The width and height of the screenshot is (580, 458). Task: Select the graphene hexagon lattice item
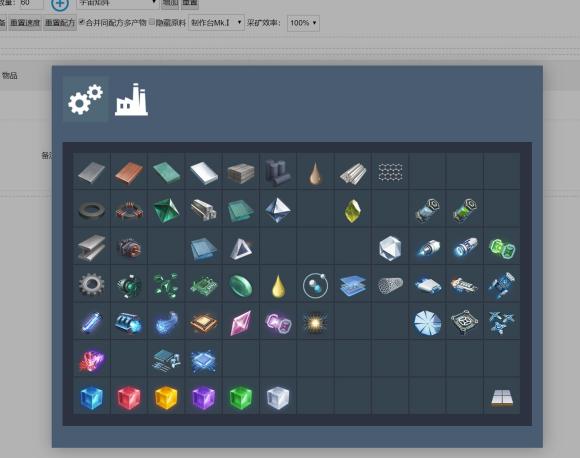(x=390, y=172)
